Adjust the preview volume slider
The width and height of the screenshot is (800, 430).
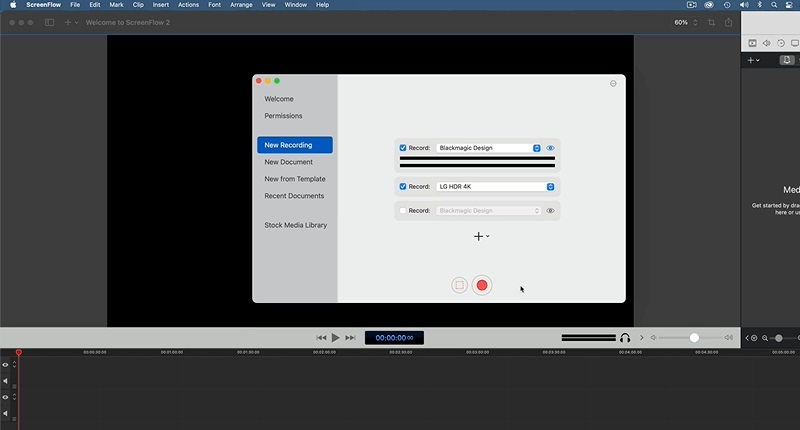(x=689, y=338)
